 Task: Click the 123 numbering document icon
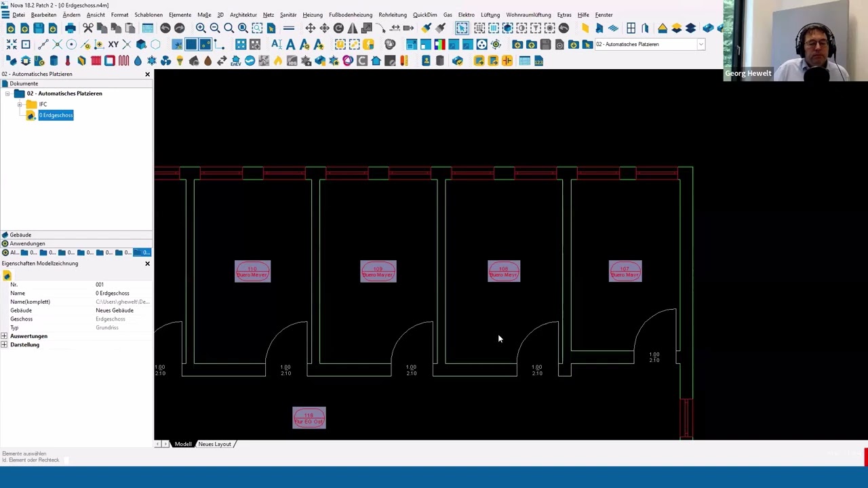pyautogui.click(x=538, y=61)
